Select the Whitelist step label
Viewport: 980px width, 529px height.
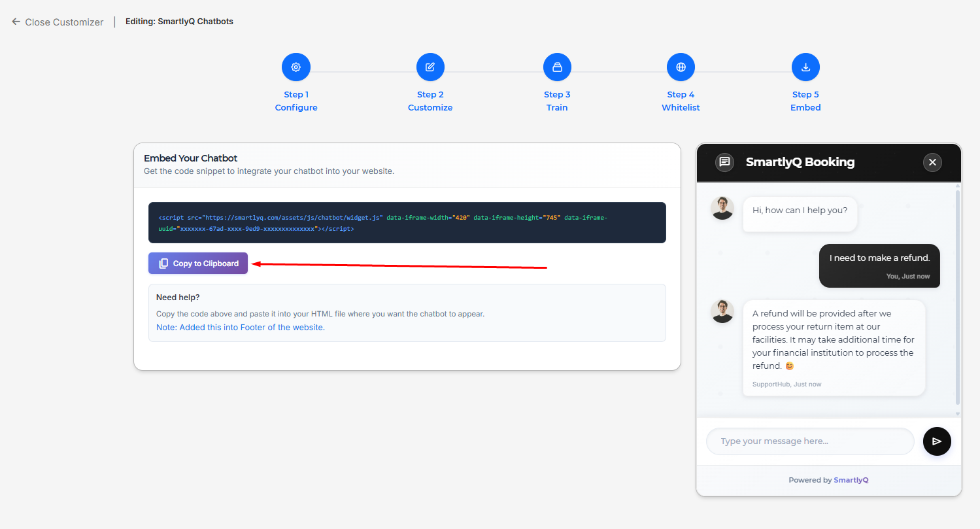tap(681, 107)
